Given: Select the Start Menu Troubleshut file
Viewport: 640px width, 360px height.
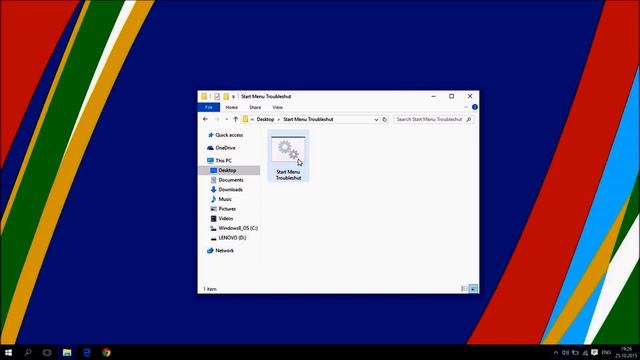Looking at the screenshot, I should coord(288,157).
